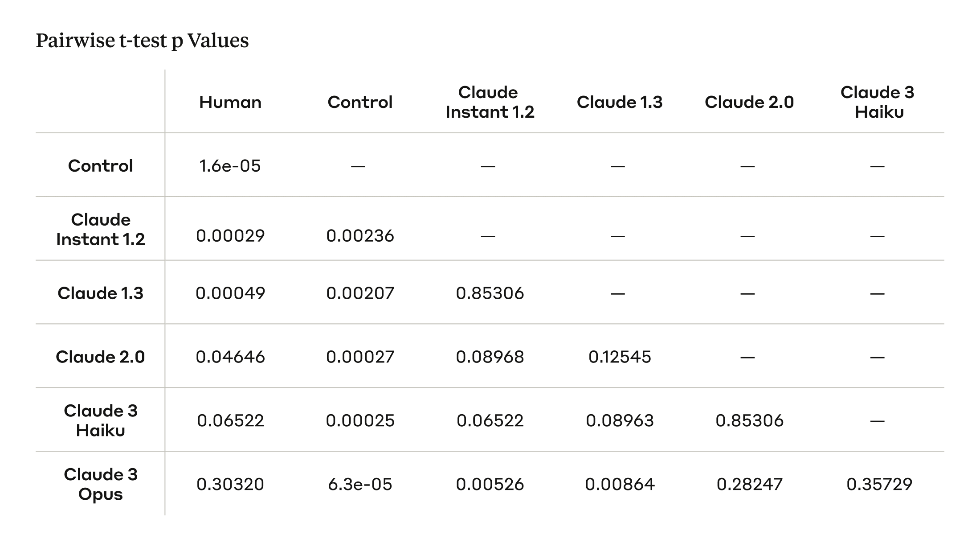Click the 0.04646 value in Claude 2.0 row
The image size is (980, 535).
click(x=230, y=357)
